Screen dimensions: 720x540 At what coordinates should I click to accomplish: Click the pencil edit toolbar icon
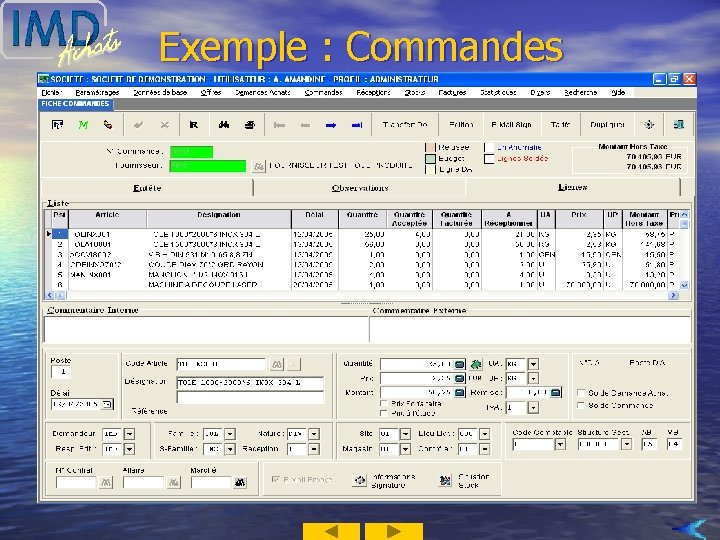point(108,124)
